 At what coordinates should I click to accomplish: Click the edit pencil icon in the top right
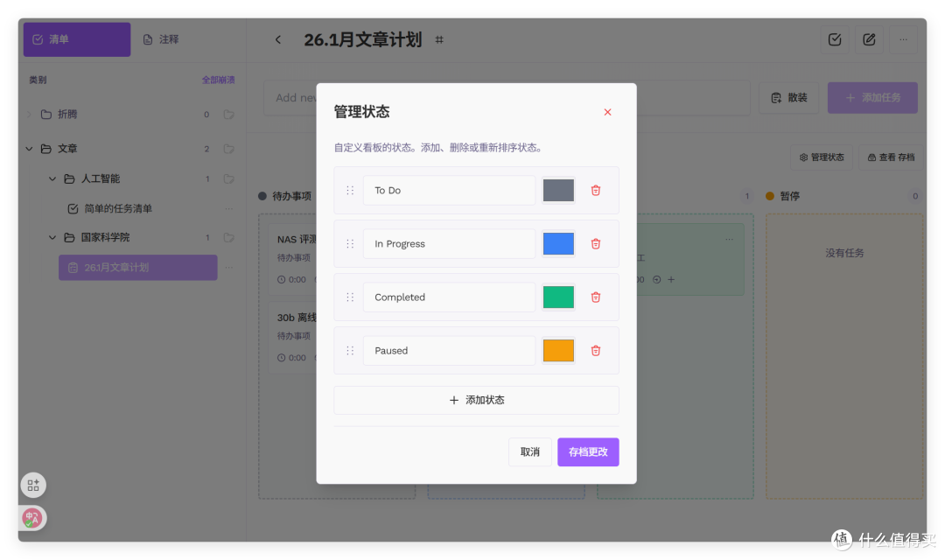point(869,39)
